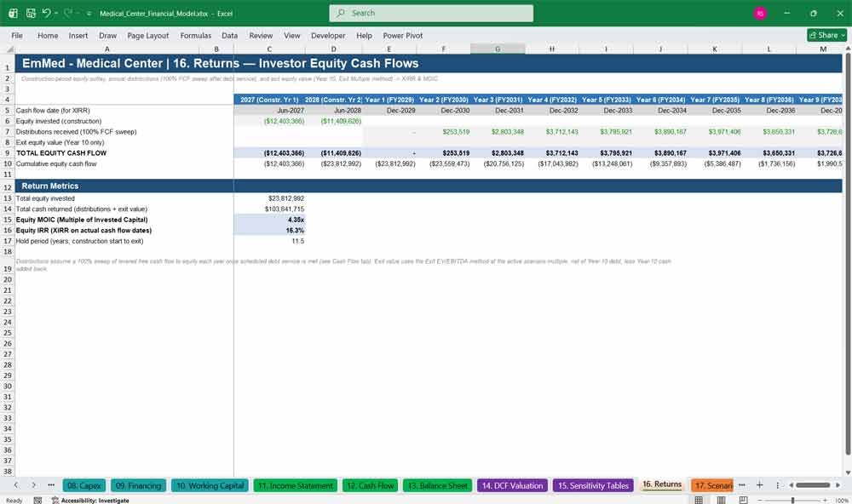
Task: Open the 10. Working Capital sheet tab
Action: pos(210,485)
